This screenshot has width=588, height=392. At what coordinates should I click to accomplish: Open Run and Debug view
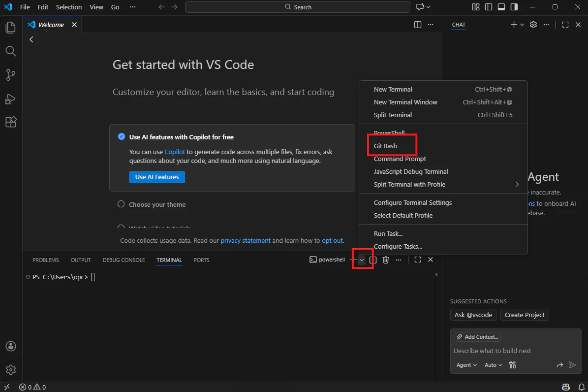(10, 99)
